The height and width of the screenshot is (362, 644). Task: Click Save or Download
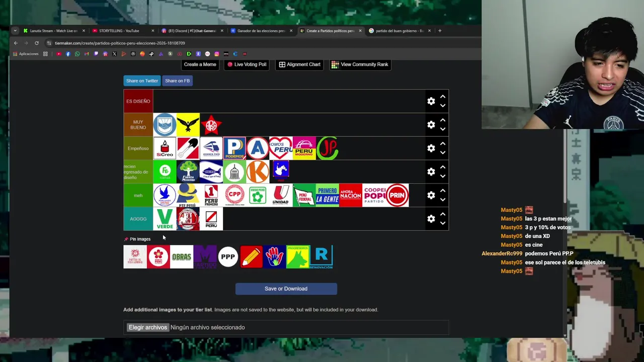pyautogui.click(x=286, y=289)
